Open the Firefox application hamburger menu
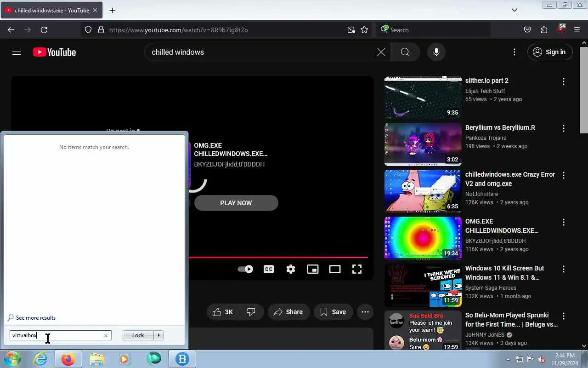The width and height of the screenshot is (588, 368). (x=577, y=30)
